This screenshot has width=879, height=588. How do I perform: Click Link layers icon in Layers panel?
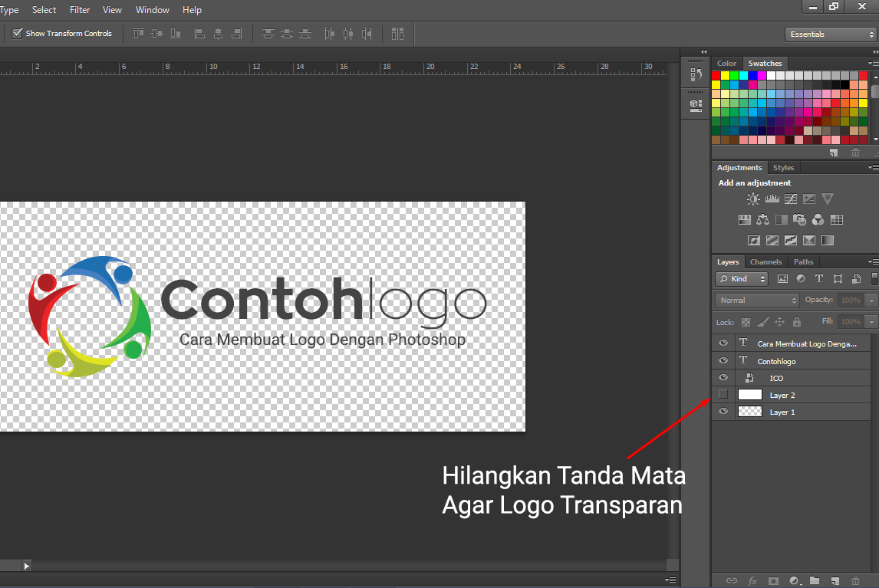point(732,580)
